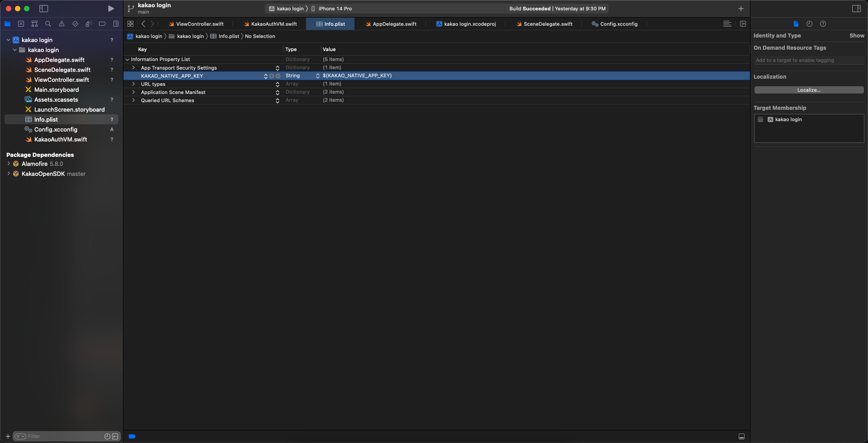Show only recent files in navigator filter
Screen dimensions: 868x443
pos(107,436)
